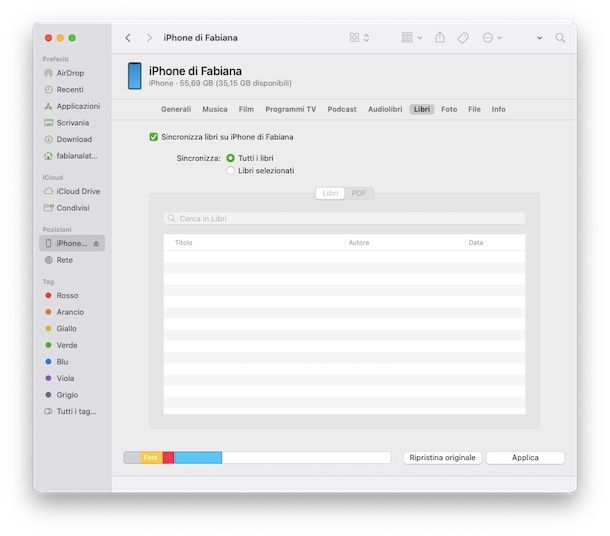Image resolution: width=610 pixels, height=536 pixels.
Task: Select the Libri selezionati radio button
Action: click(x=230, y=171)
